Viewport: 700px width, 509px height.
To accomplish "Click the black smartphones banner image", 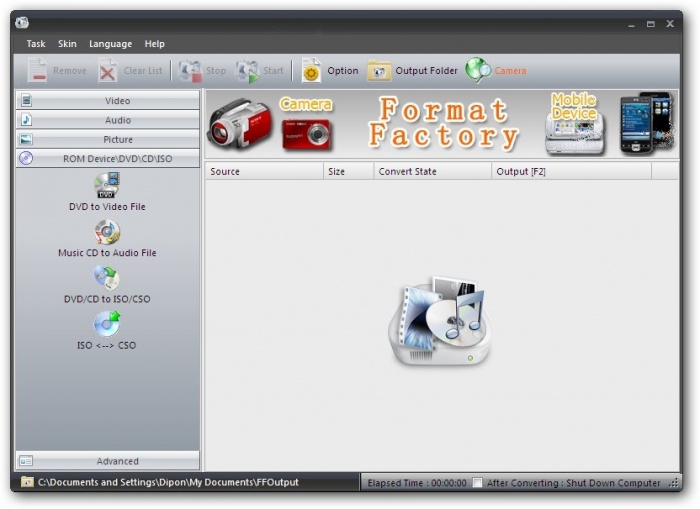I will [x=647, y=123].
